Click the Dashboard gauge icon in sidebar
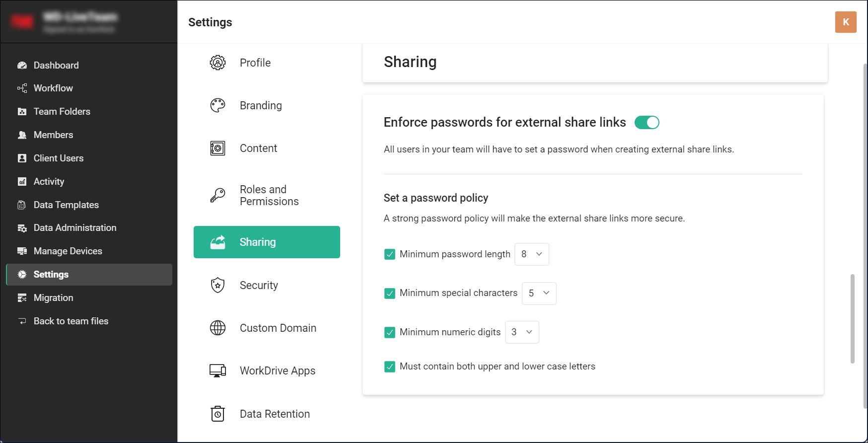 click(x=22, y=65)
